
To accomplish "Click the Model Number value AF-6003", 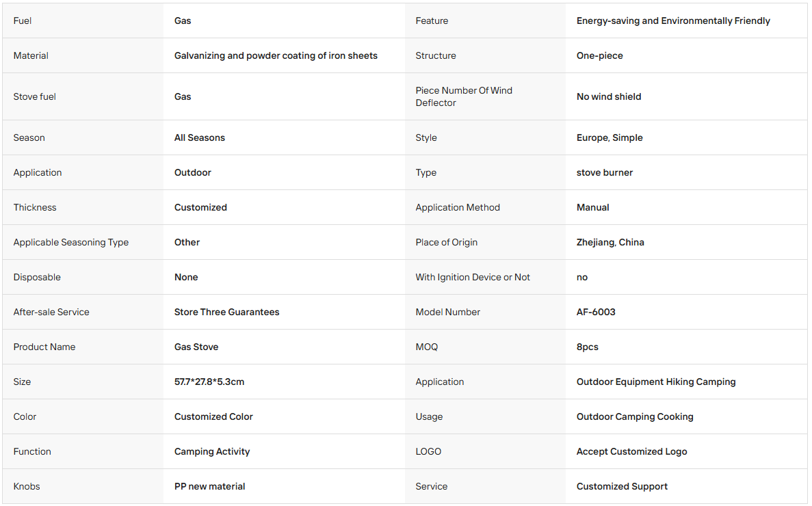I will (596, 312).
